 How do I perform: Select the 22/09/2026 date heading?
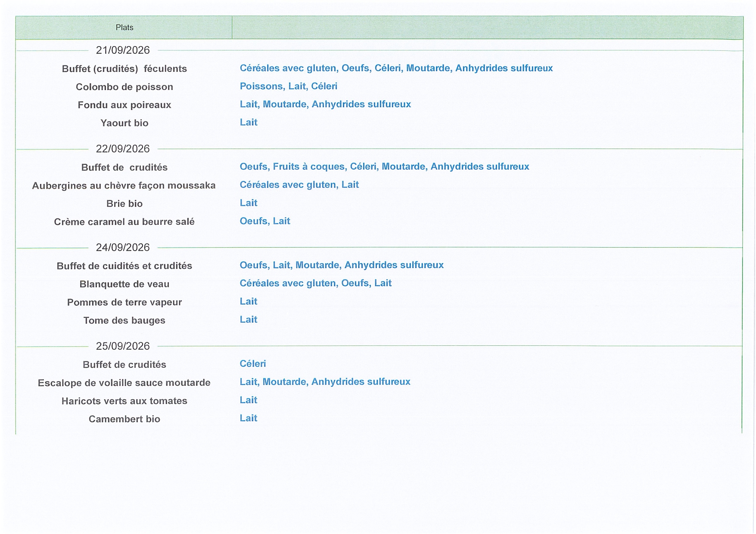(123, 149)
